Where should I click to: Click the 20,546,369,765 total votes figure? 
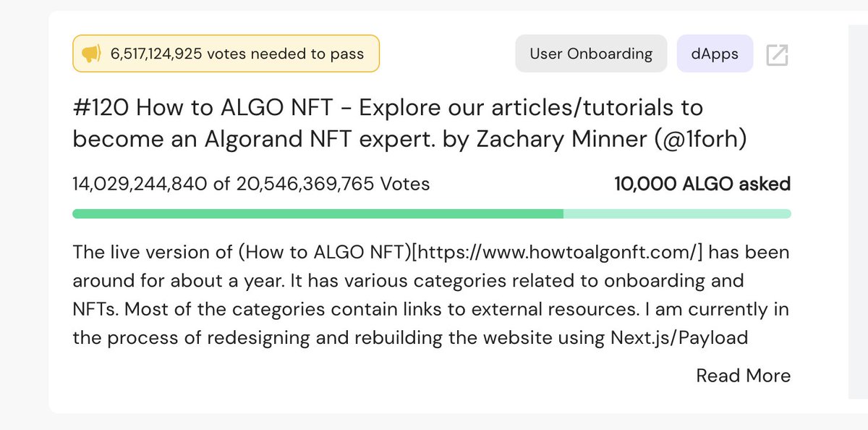click(x=305, y=184)
